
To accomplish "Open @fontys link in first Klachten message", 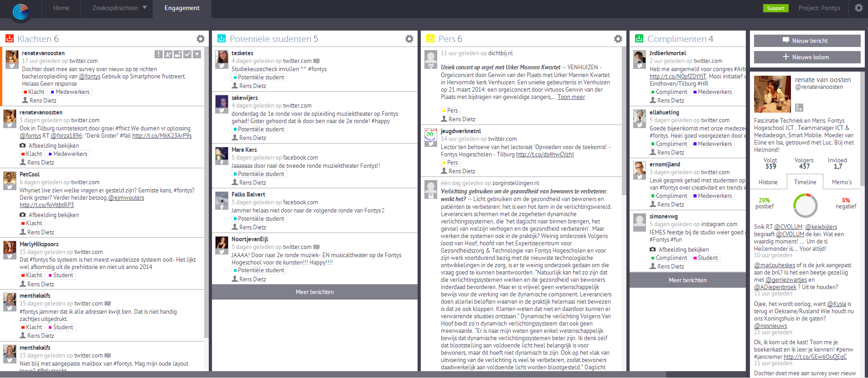I will 89,76.
